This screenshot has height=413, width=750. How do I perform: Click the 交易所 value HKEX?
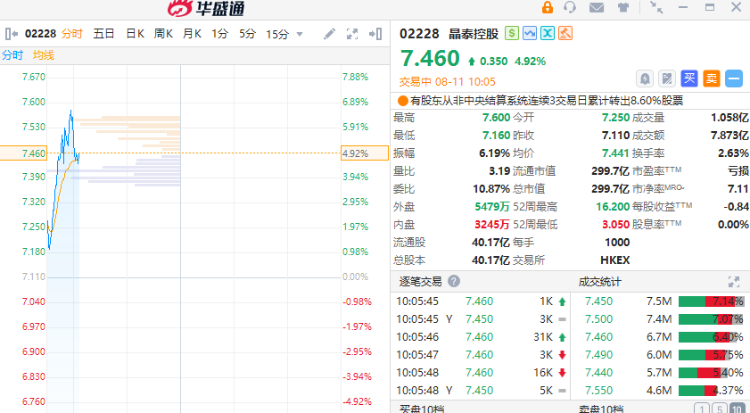615,260
